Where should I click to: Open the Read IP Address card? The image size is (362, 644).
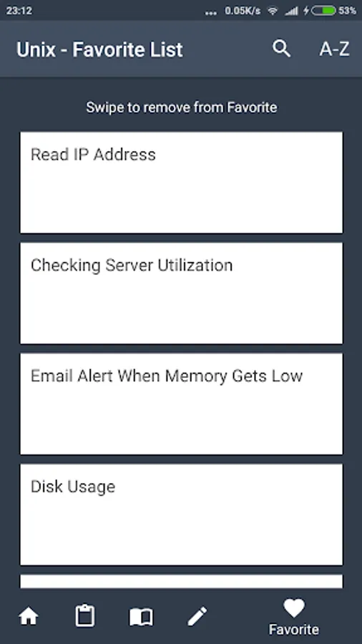point(182,182)
